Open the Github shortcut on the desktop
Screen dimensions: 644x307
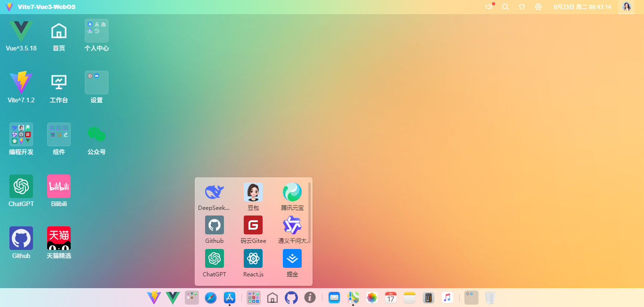click(21, 238)
